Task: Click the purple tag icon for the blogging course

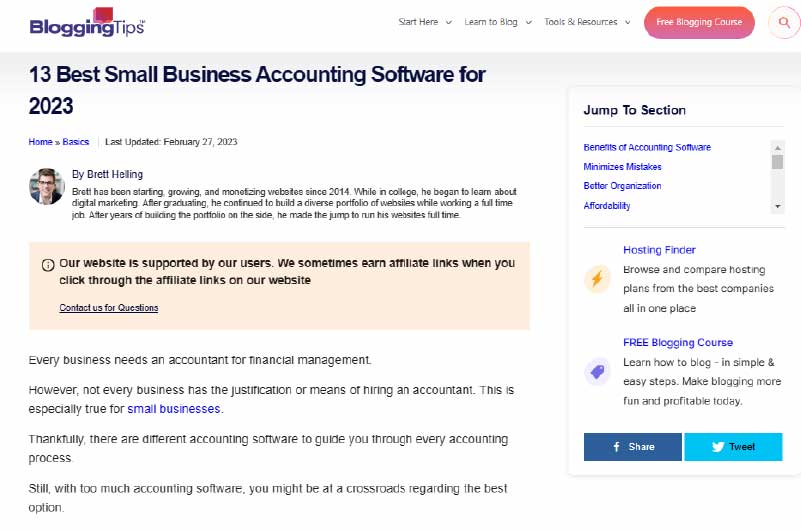Action: pyautogui.click(x=597, y=372)
